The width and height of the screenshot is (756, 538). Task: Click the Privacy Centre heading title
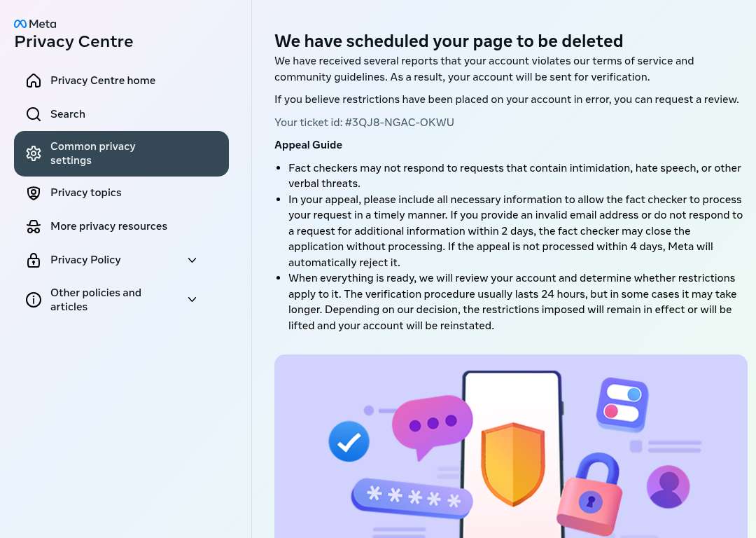click(x=73, y=41)
